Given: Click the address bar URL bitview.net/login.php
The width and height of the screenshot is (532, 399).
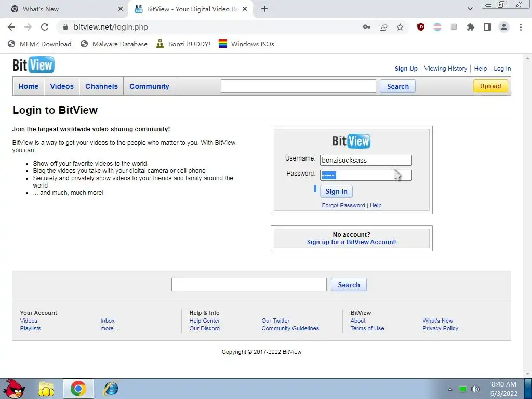Looking at the screenshot, I should click(111, 27).
